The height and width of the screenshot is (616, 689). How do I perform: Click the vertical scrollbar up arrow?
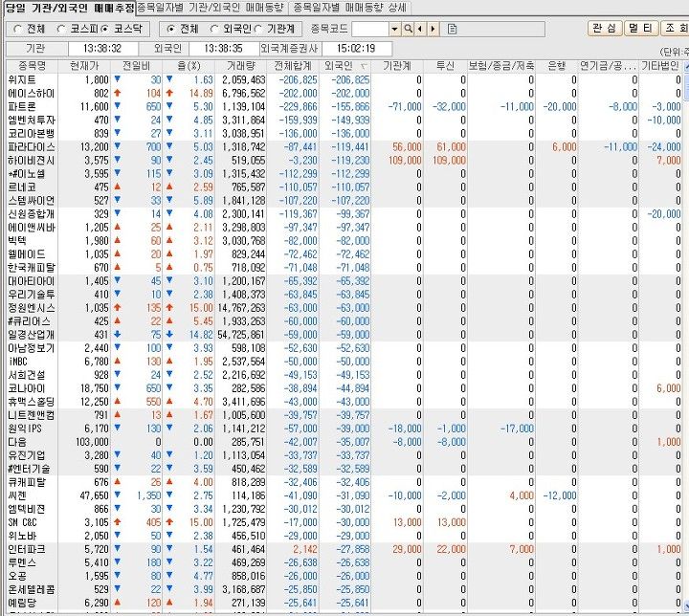pyautogui.click(x=686, y=67)
